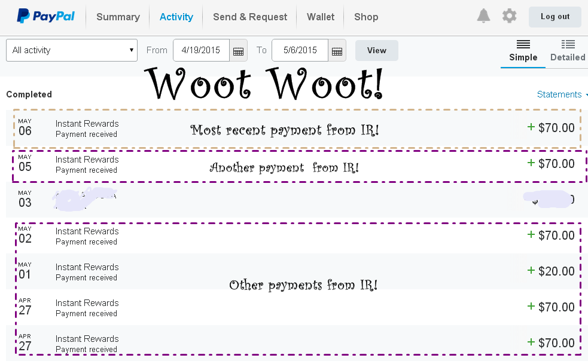Open the Shop tab

pyautogui.click(x=366, y=17)
